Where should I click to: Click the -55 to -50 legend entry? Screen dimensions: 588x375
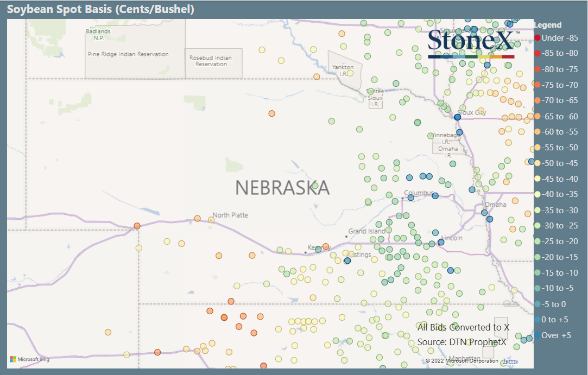[x=557, y=148]
